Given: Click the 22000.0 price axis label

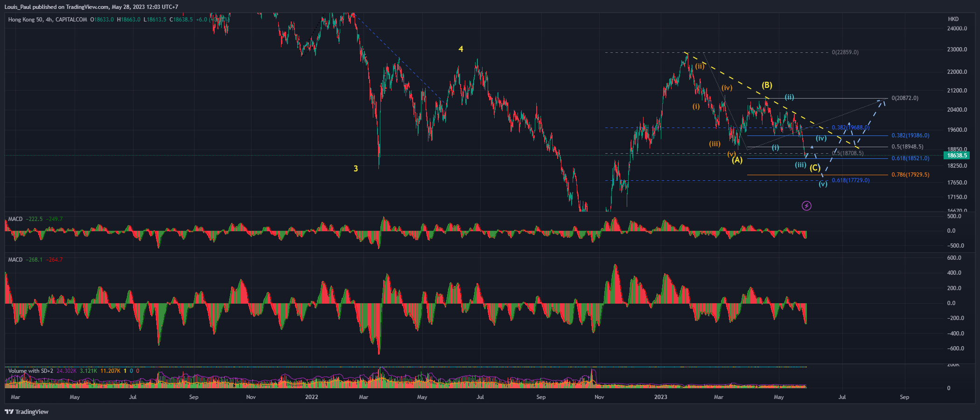Looking at the screenshot, I should 957,72.
